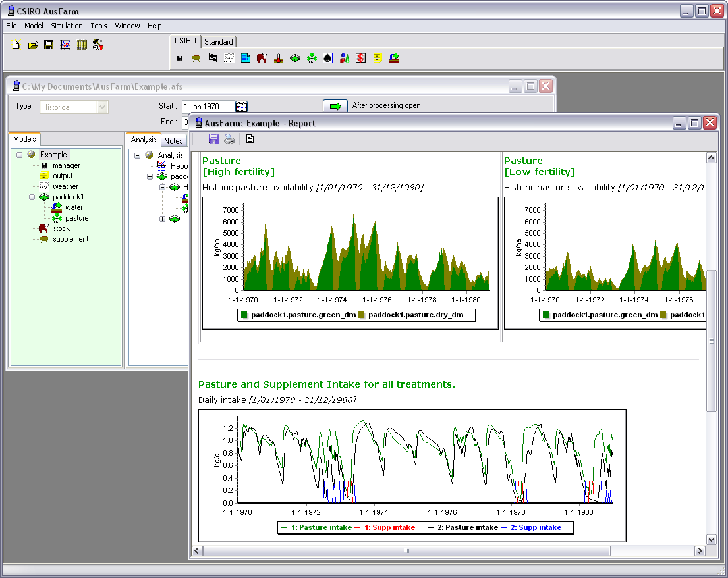Open a file with the folder icon

32,45
